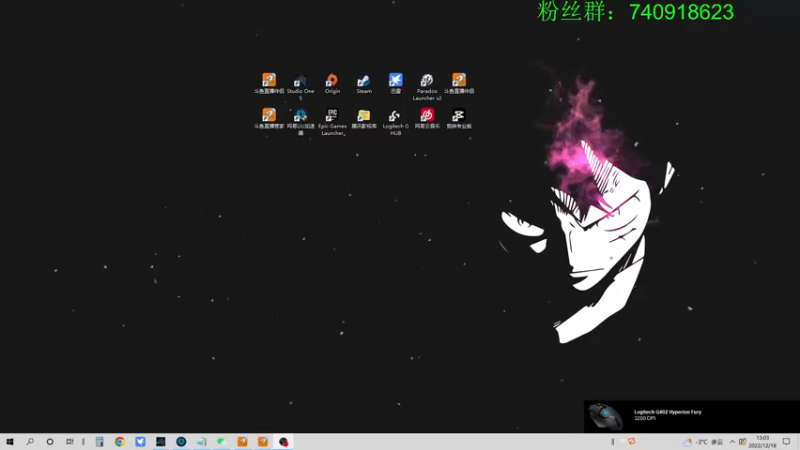Open Task View on taskbar
Image resolution: width=800 pixels, height=450 pixels.
pos(69,442)
